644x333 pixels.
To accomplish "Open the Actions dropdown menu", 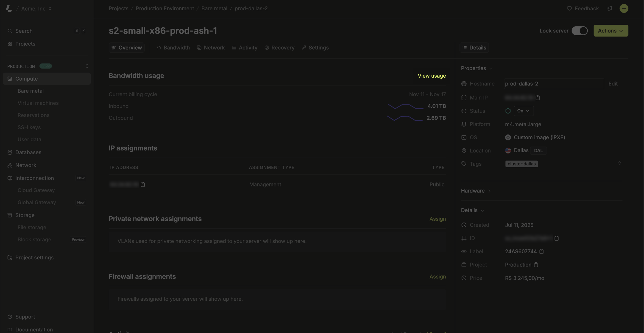I will pos(611,31).
